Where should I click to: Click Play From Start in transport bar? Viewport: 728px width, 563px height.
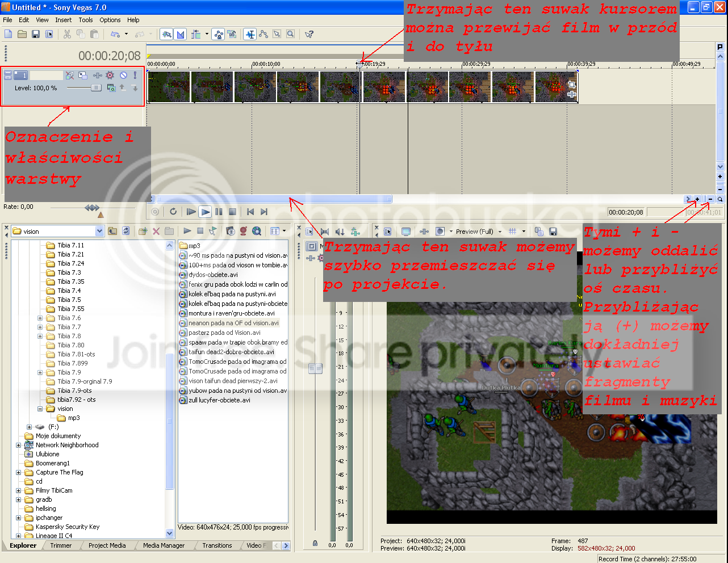[191, 212]
